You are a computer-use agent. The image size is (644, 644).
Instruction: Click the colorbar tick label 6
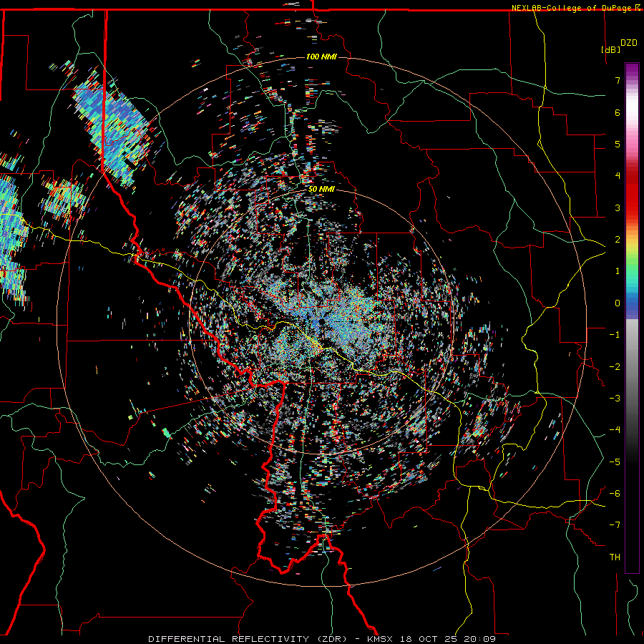618,112
